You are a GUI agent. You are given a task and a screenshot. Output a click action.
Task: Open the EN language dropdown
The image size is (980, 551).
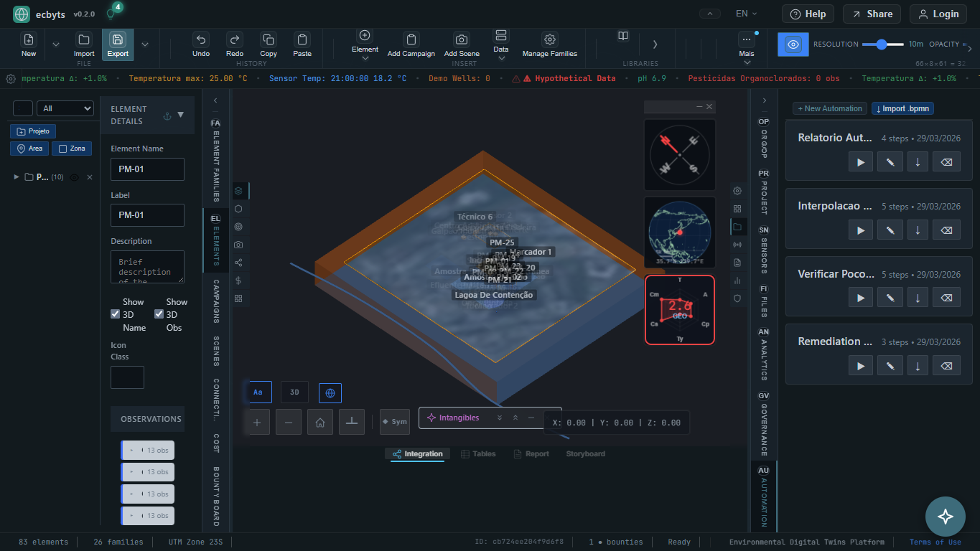pos(747,14)
